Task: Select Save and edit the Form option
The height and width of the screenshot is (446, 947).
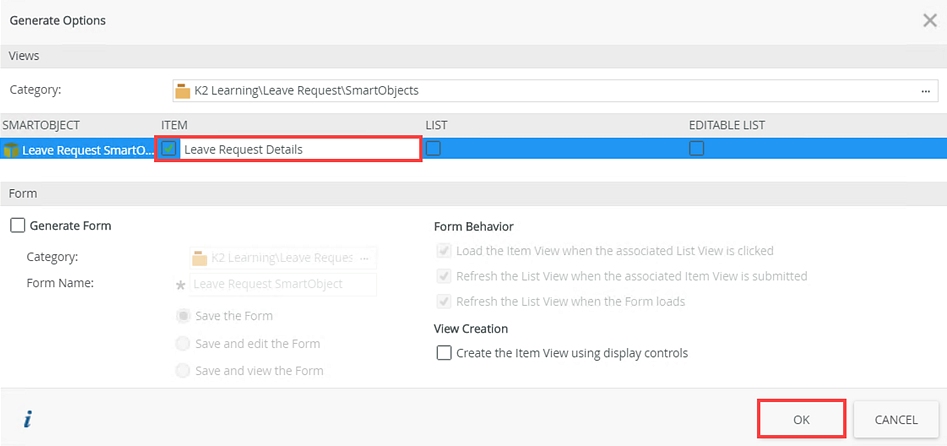Action: pyautogui.click(x=182, y=344)
